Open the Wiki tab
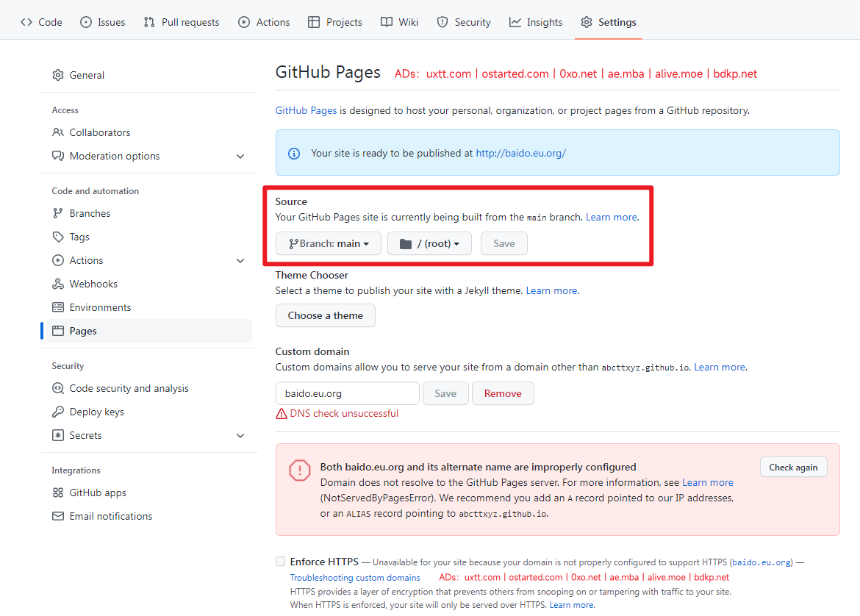This screenshot has height=616, width=860. 399,22
